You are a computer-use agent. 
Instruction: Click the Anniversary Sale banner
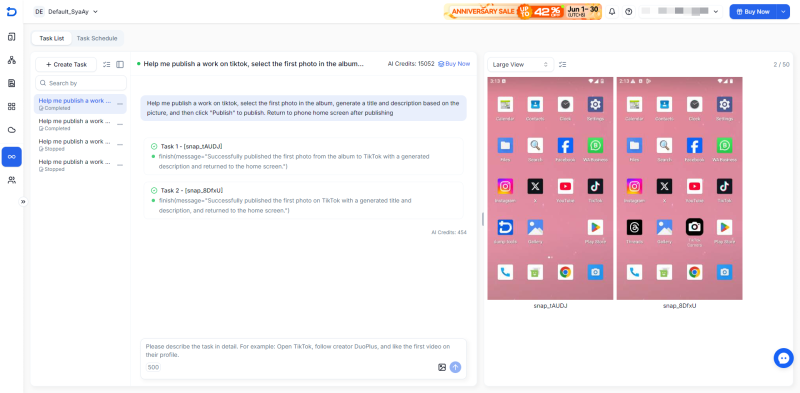coord(522,11)
